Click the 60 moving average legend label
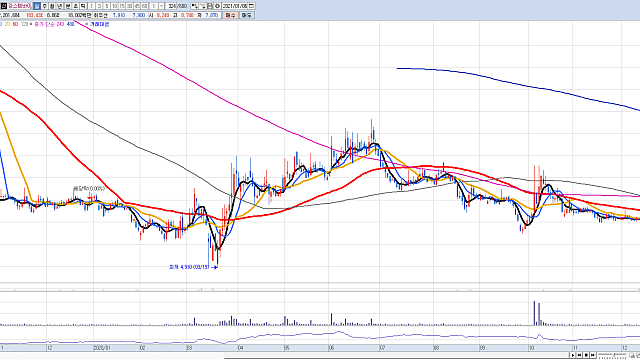Viewport: 640px width, 360px height. click(15, 24)
